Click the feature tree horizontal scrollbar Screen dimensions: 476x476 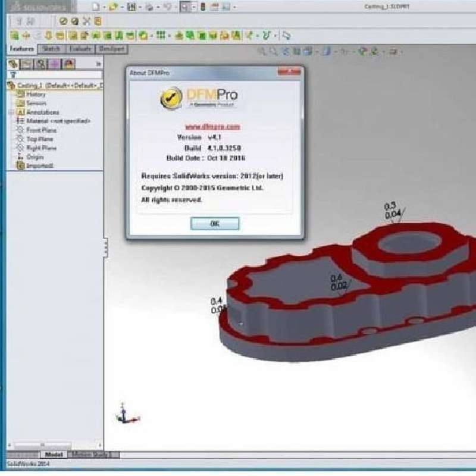coord(55,445)
